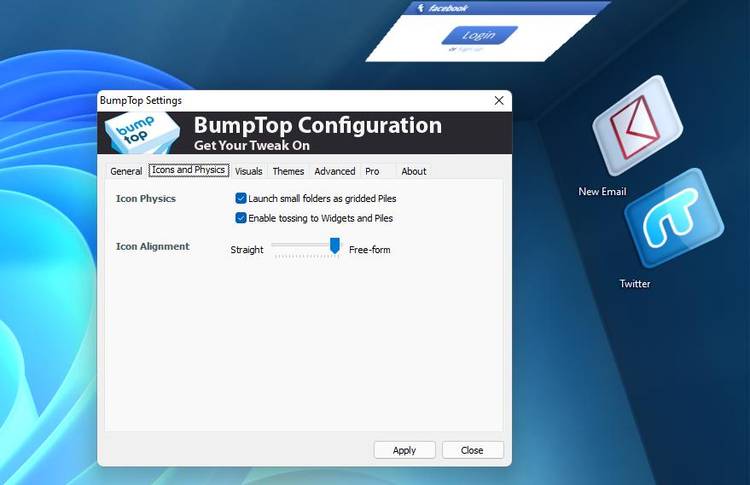The height and width of the screenshot is (485, 750).
Task: Open the Pro tab
Action: coord(372,171)
